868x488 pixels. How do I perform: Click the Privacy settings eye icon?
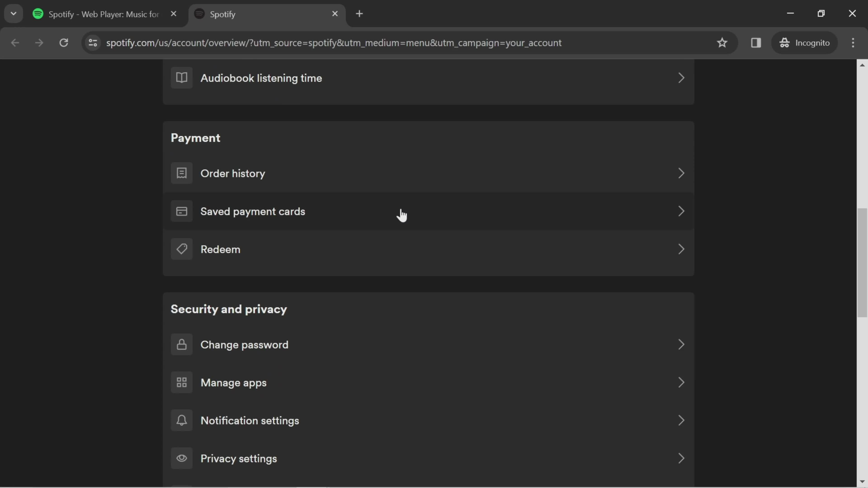[182, 458]
